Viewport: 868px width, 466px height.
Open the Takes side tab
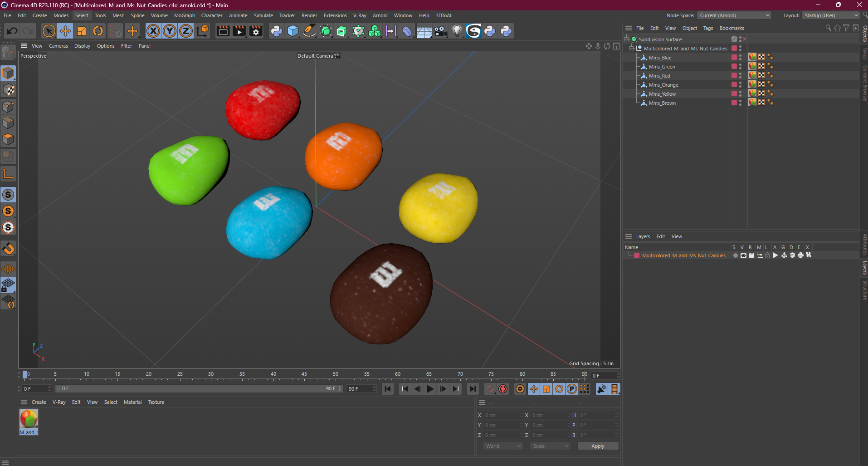point(864,54)
